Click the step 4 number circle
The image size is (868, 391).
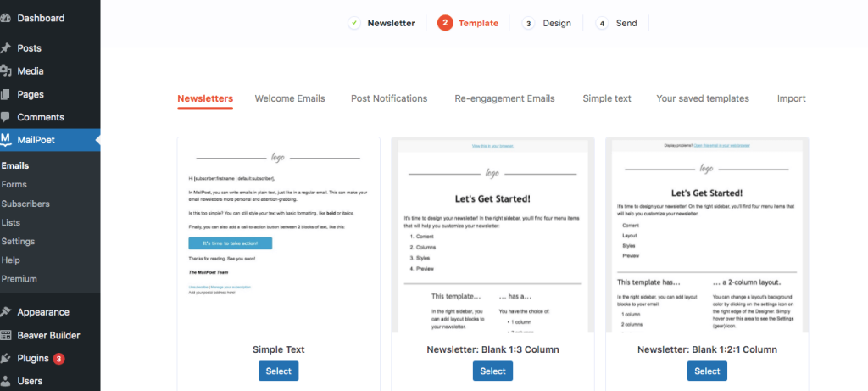(x=602, y=23)
